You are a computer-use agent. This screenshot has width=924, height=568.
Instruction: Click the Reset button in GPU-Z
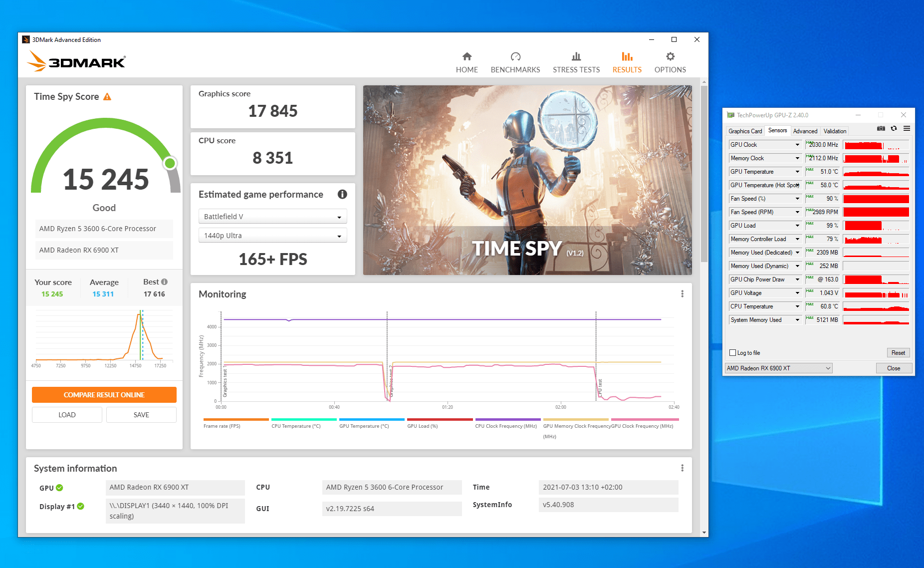898,353
